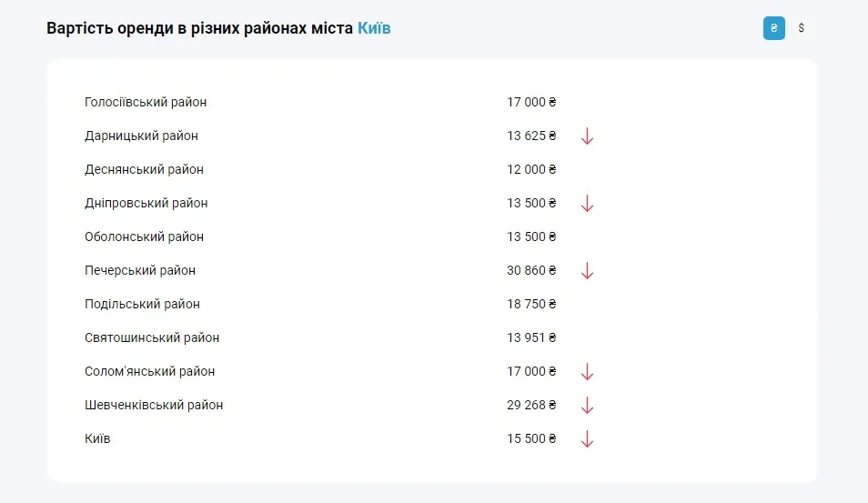
Task: Click the Святошинський район name
Action: click(x=152, y=338)
